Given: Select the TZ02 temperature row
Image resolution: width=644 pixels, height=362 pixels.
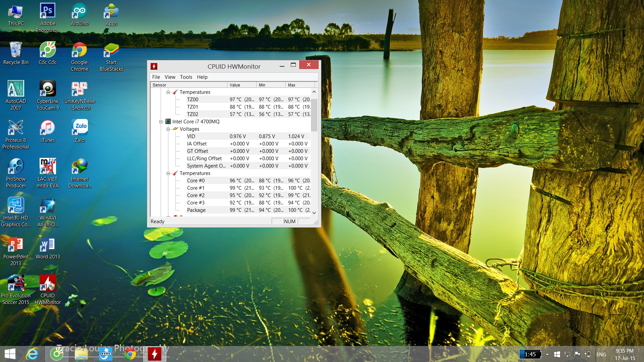Looking at the screenshot, I should pyautogui.click(x=249, y=114).
